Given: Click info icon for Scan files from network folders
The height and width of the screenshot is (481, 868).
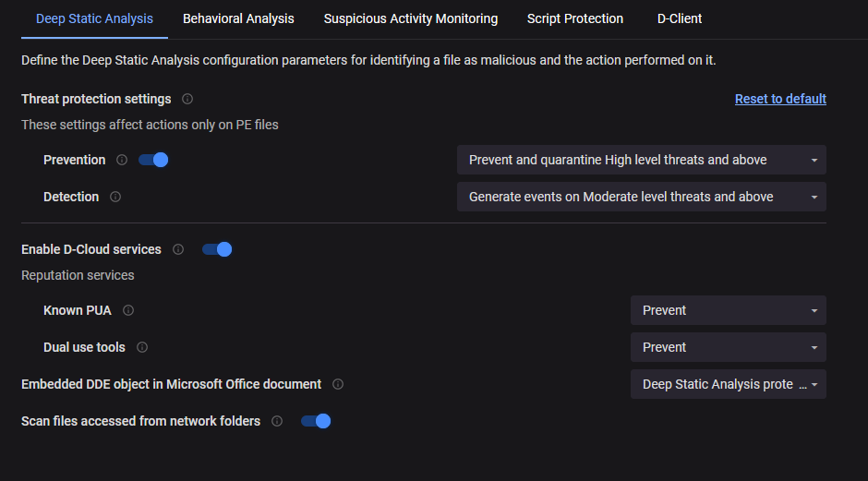Looking at the screenshot, I should click(277, 421).
